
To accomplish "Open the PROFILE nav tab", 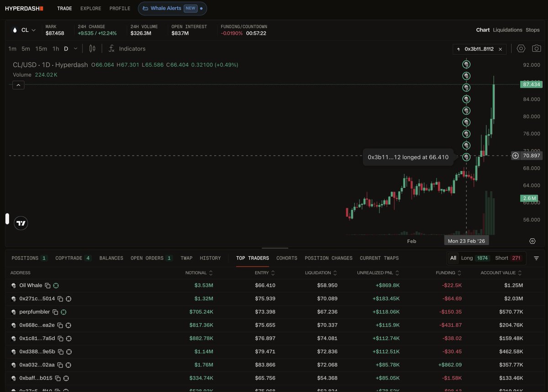I will click(120, 8).
